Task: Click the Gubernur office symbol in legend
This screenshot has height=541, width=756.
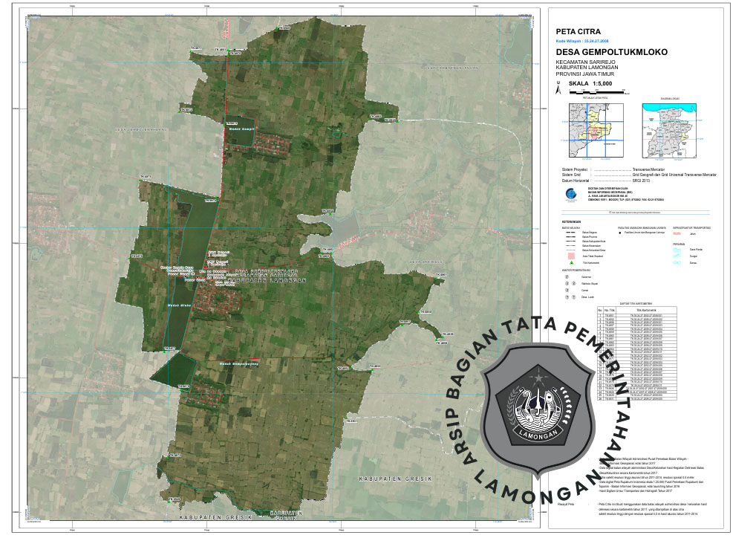Action: click(x=567, y=276)
